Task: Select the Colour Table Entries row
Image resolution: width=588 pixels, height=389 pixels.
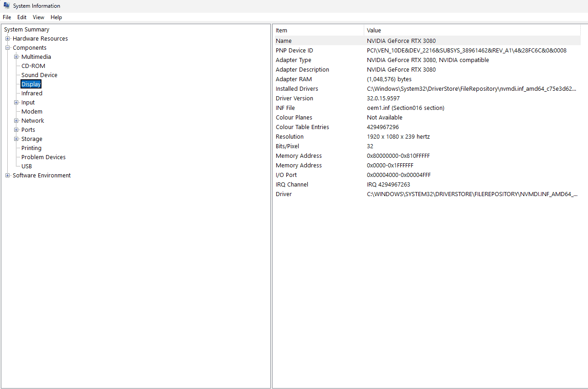Action: tap(427, 127)
